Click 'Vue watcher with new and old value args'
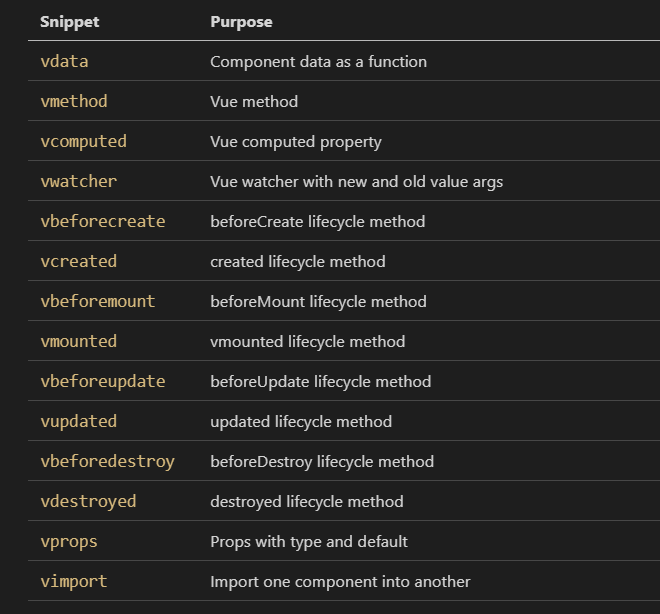Image resolution: width=660 pixels, height=614 pixels. (357, 182)
